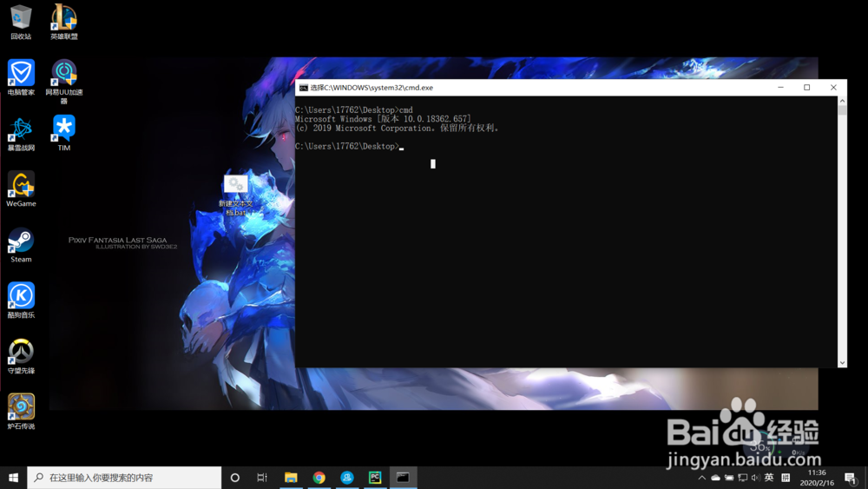
Task: Select the 酷狗音乐 desktop shortcut
Action: [x=21, y=301]
